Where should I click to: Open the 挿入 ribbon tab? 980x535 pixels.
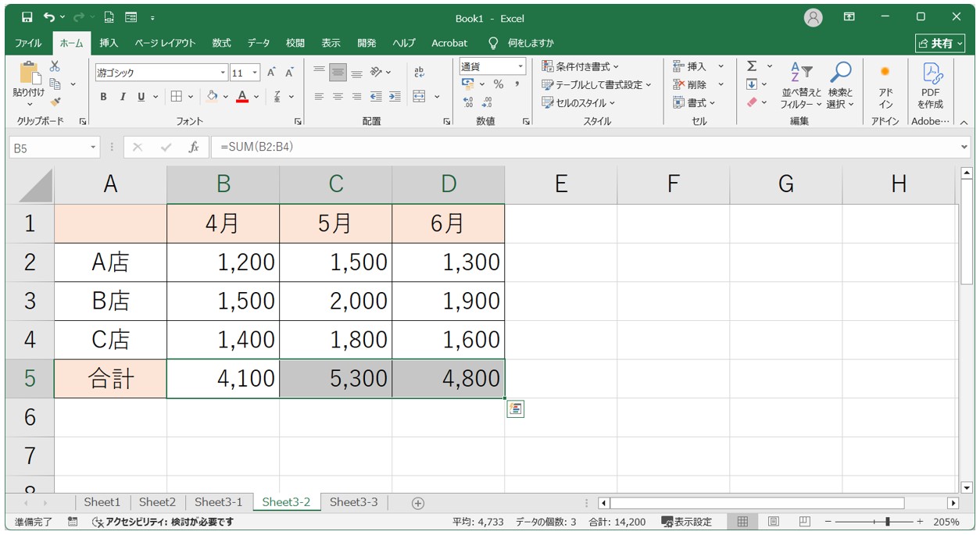109,43
